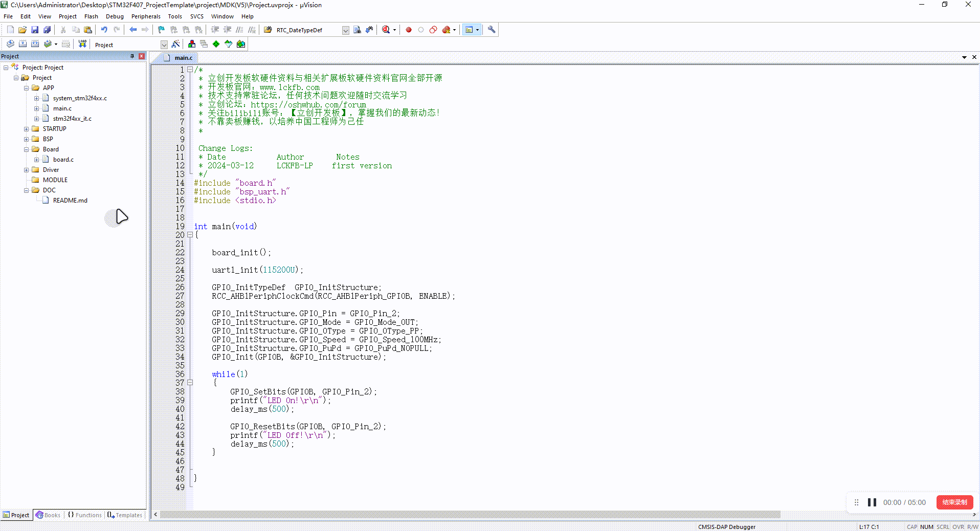The width and height of the screenshot is (980, 531).
Task: Click the Download (LOAD) to flash icon
Action: point(82,44)
